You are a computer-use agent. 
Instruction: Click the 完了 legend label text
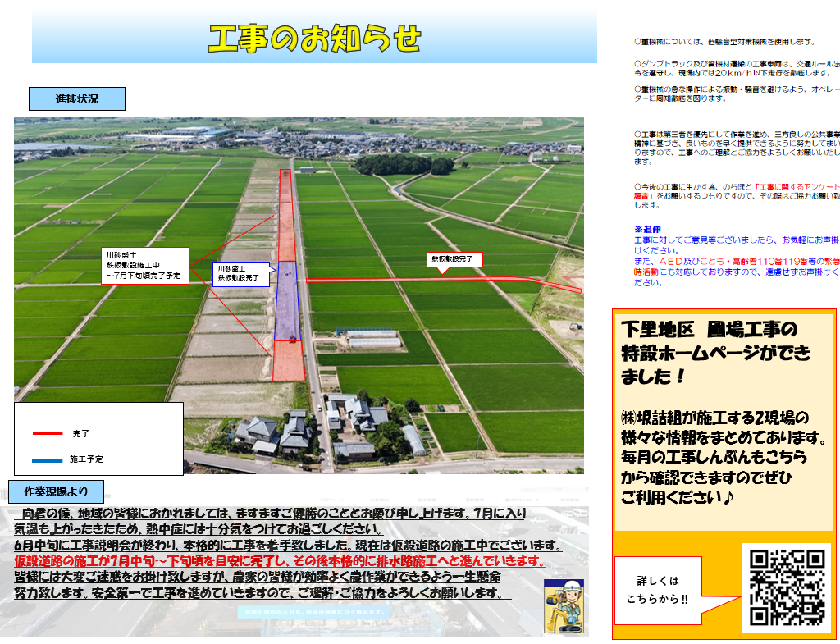80,432
